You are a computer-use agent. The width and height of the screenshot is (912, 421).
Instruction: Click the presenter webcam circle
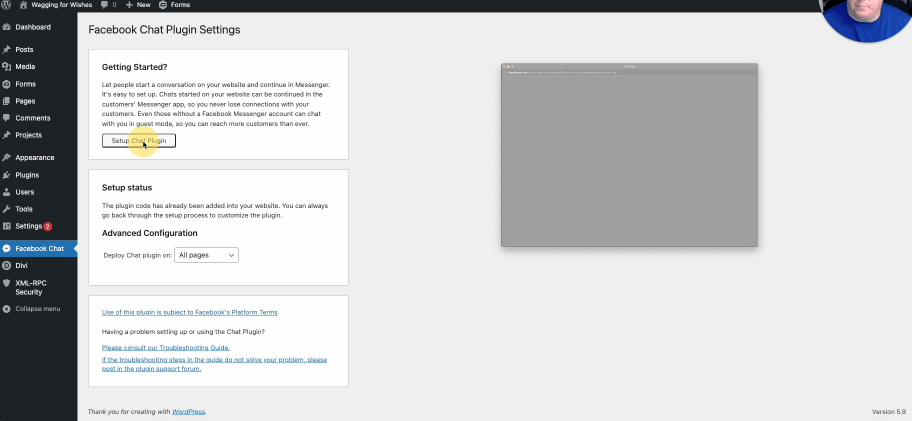click(x=867, y=20)
